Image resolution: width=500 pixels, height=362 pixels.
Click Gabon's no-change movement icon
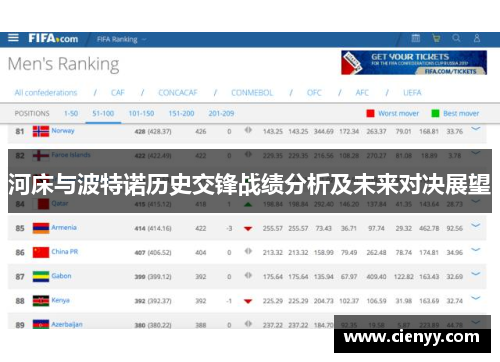248,275
